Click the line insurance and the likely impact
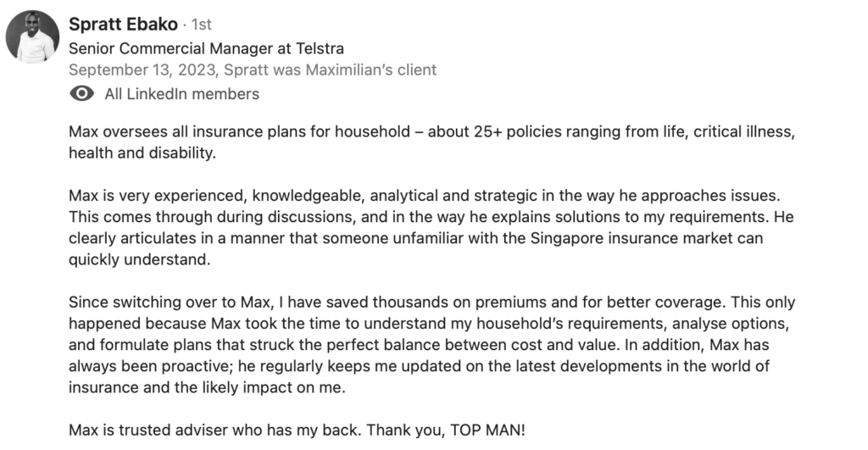Viewport: 868px width, 450px height. pyautogui.click(x=207, y=387)
